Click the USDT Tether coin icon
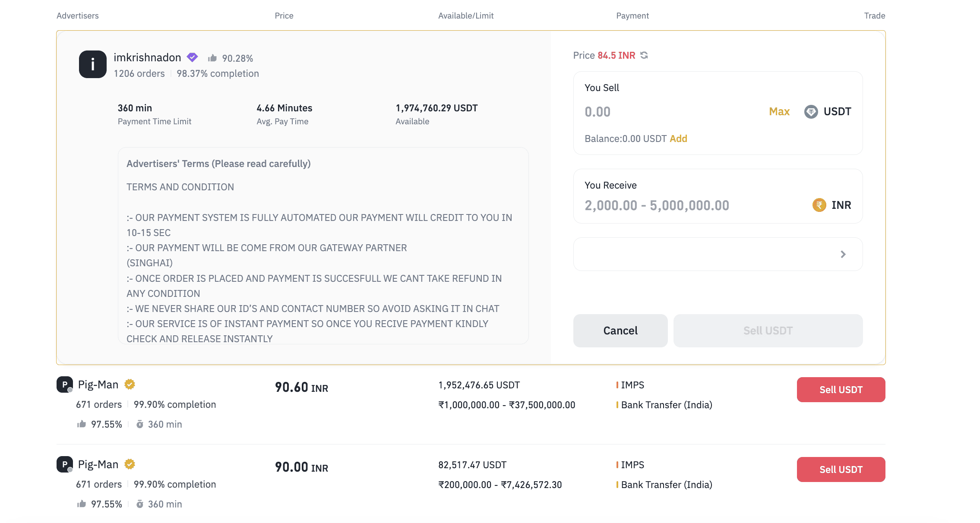 (811, 112)
